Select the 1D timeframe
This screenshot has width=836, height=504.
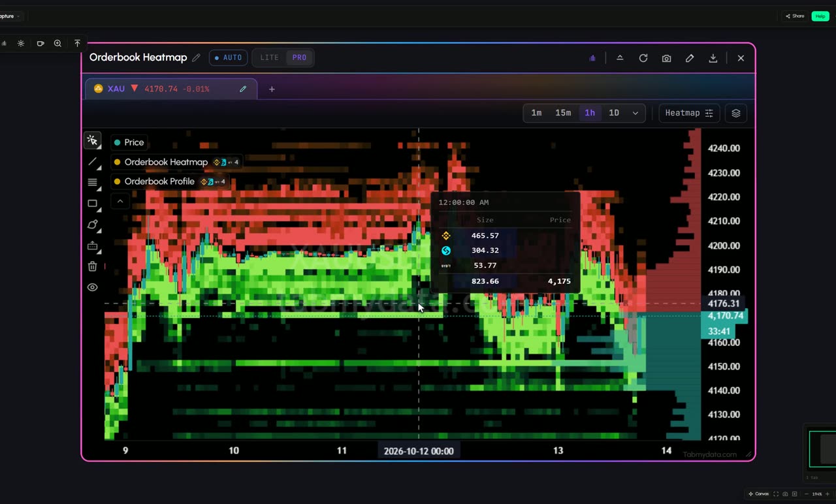coord(614,113)
